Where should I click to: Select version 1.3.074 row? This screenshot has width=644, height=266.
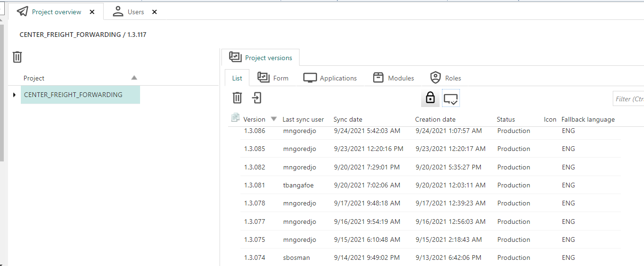(431, 257)
